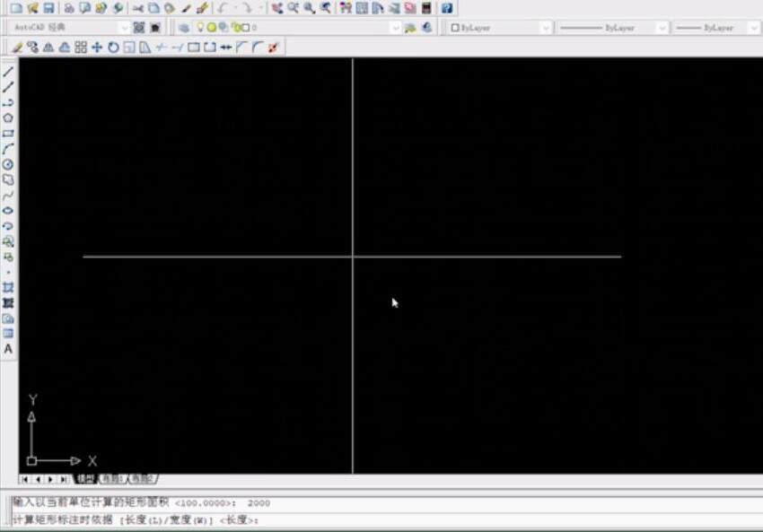Viewport: 763px width, 532px height.
Task: Click the Layer Previous icon
Action: [426, 28]
